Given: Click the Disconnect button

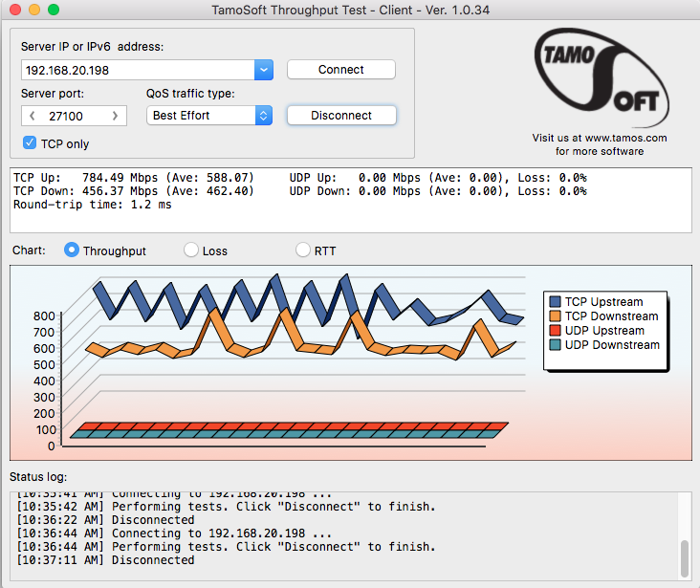Looking at the screenshot, I should (x=341, y=116).
